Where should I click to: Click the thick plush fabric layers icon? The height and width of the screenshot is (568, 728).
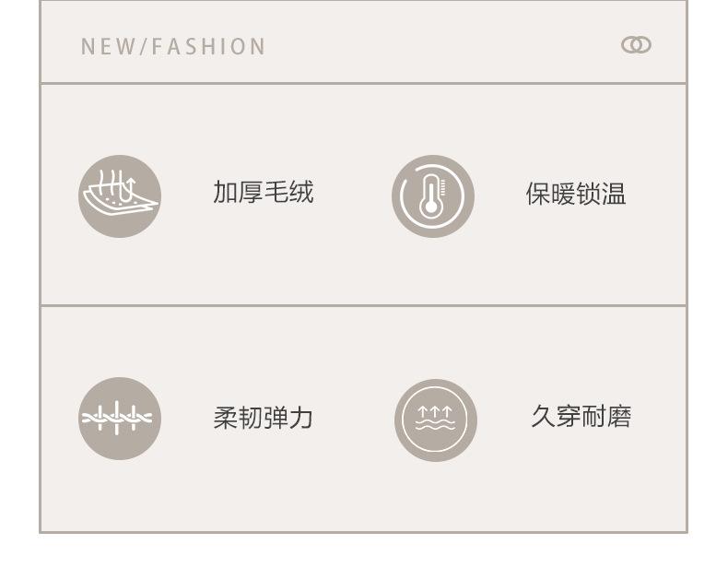coord(120,196)
